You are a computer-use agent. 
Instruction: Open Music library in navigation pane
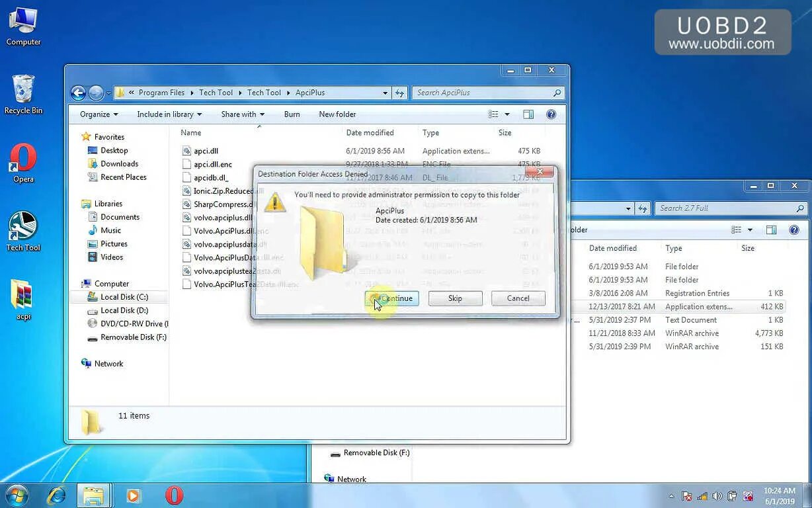pyautogui.click(x=110, y=230)
